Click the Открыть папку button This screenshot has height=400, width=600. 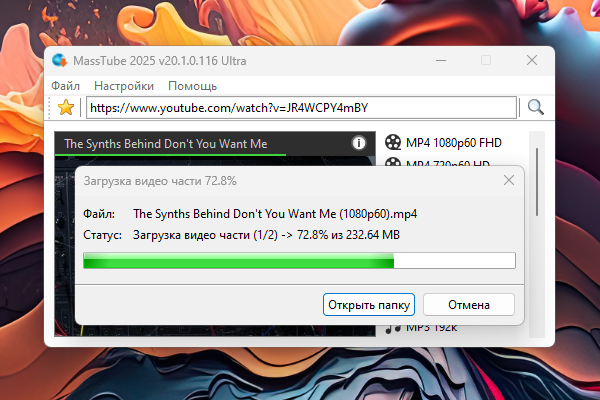click(x=369, y=305)
